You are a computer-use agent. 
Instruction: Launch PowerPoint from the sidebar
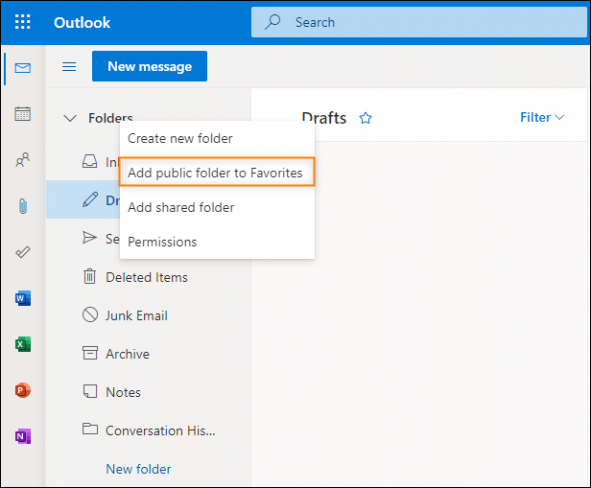(x=23, y=390)
